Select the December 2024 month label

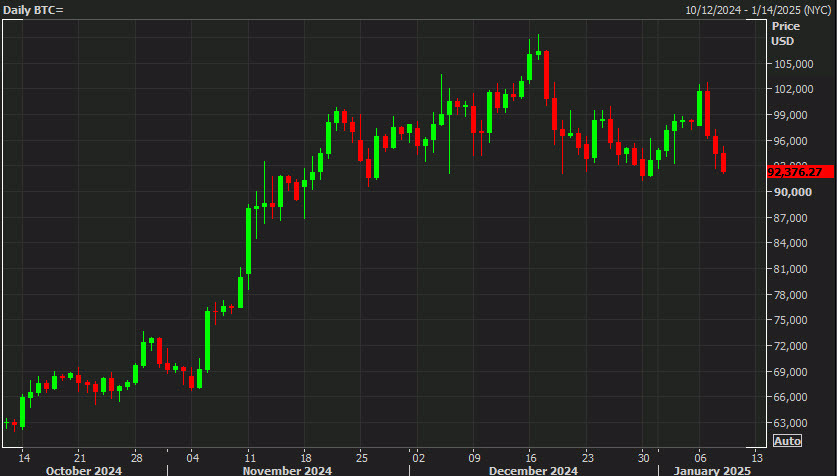pyautogui.click(x=533, y=471)
